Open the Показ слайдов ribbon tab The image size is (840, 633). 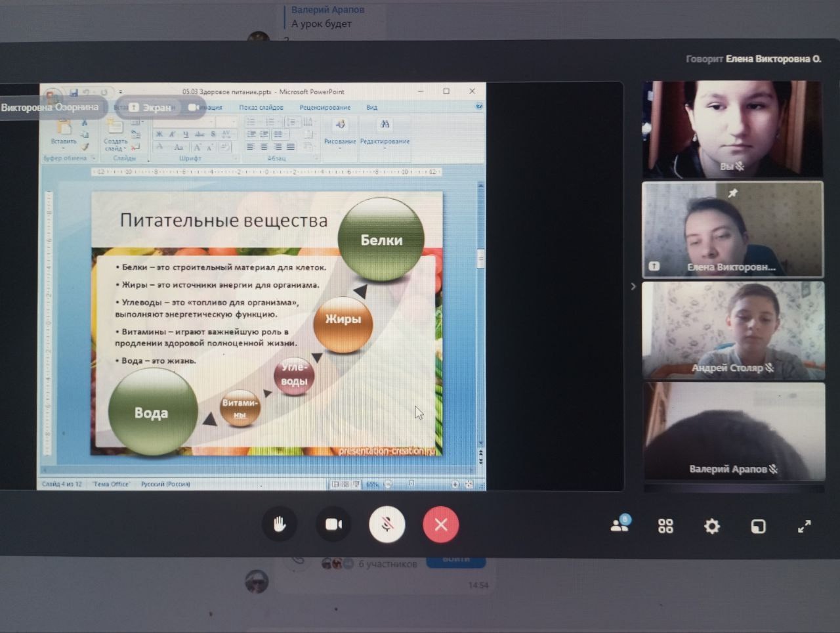pos(261,107)
